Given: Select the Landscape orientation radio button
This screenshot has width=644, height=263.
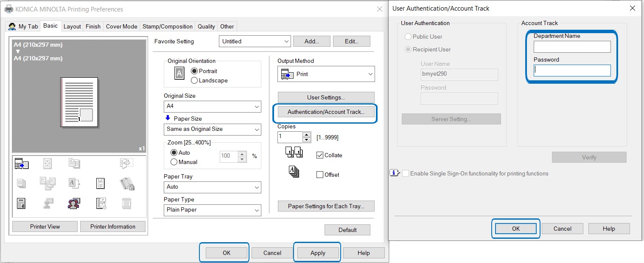Looking at the screenshot, I should coord(194,80).
